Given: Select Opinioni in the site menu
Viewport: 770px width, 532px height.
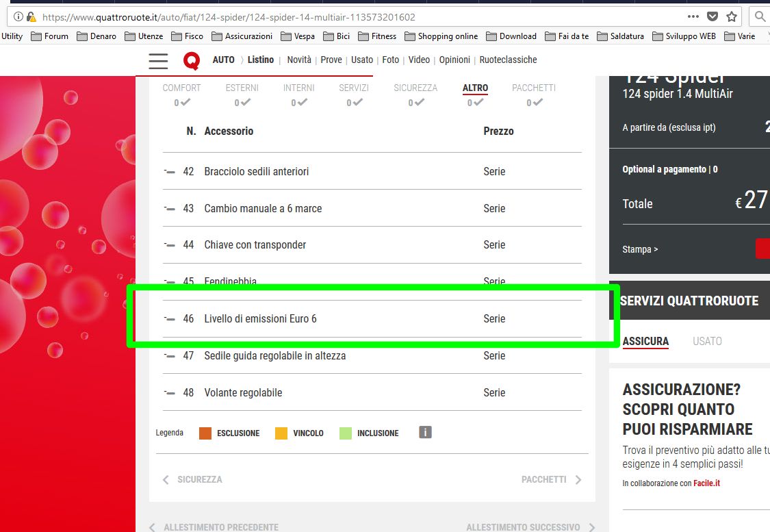Looking at the screenshot, I should pyautogui.click(x=454, y=60).
